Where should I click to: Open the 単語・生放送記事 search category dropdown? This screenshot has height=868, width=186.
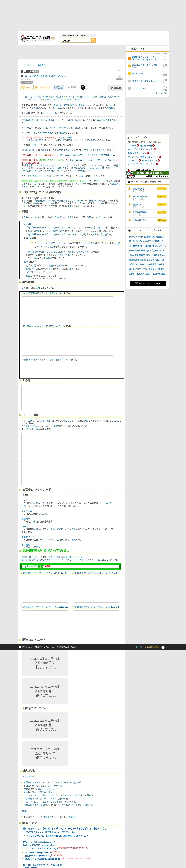tap(70, 35)
